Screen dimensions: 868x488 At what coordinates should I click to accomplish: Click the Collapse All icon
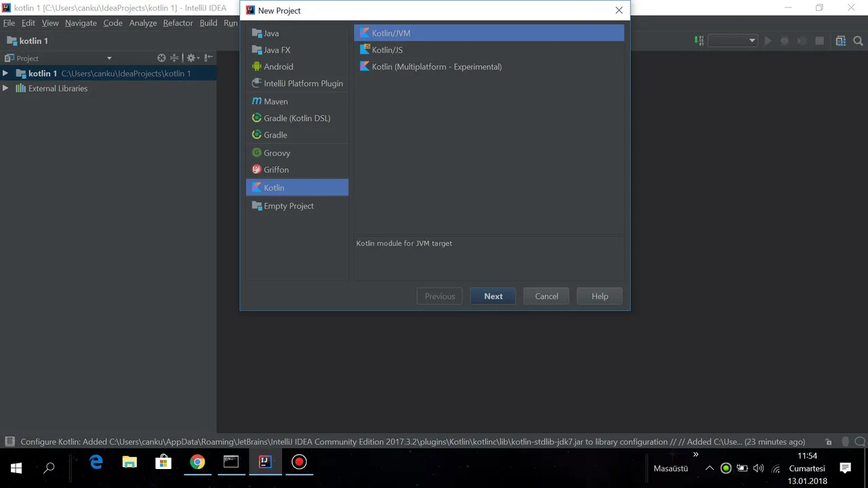point(174,58)
